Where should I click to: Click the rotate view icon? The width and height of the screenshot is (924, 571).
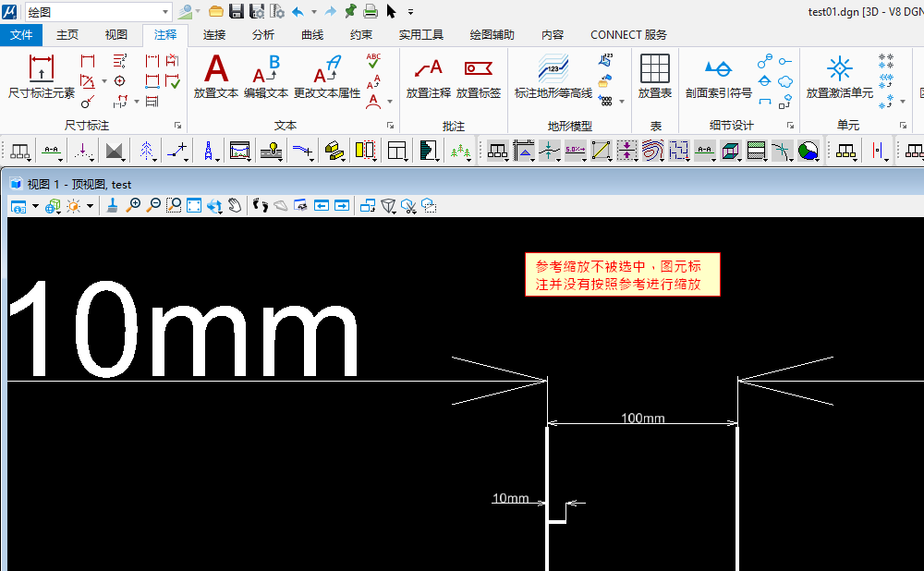[x=214, y=205]
